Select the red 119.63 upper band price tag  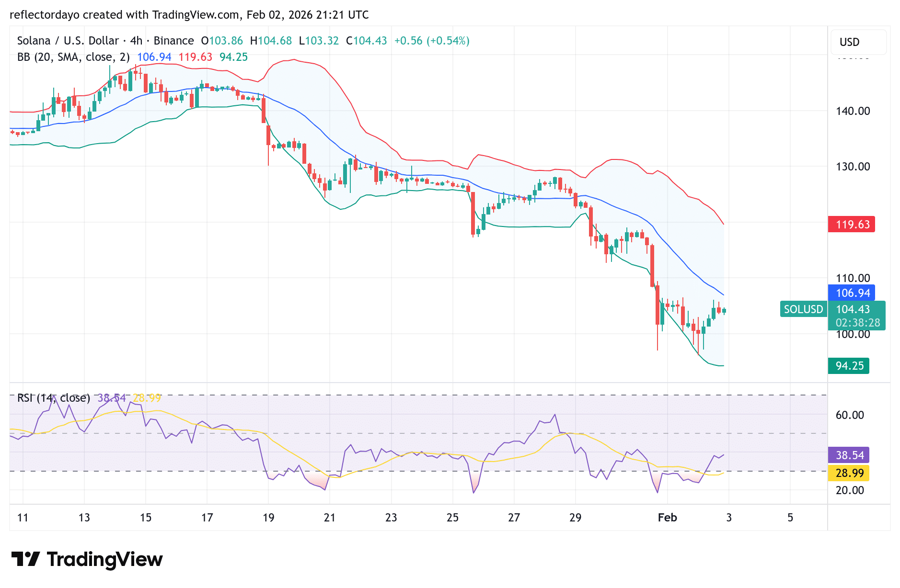[x=852, y=225]
